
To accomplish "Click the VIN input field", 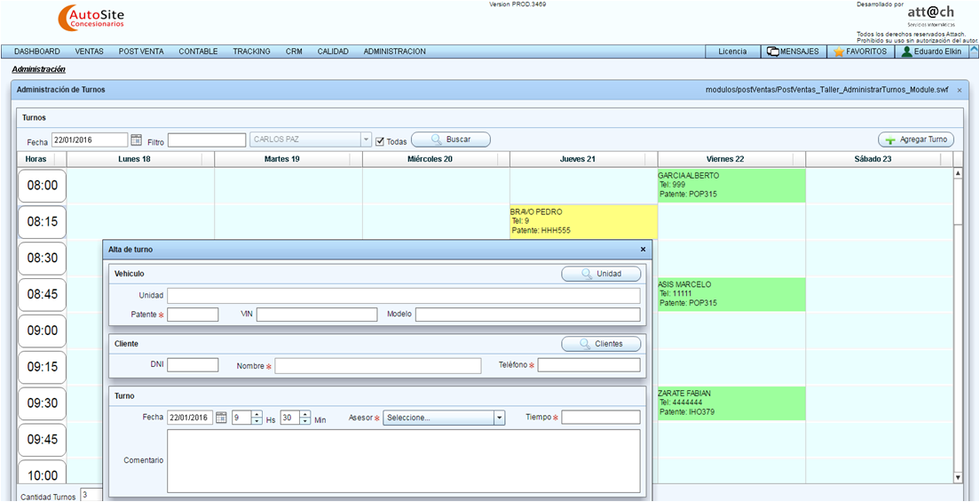I will pos(317,315).
